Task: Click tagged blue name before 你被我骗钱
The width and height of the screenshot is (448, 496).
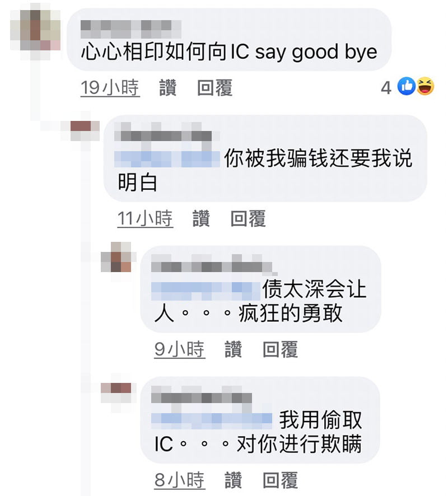Action: tap(167, 159)
